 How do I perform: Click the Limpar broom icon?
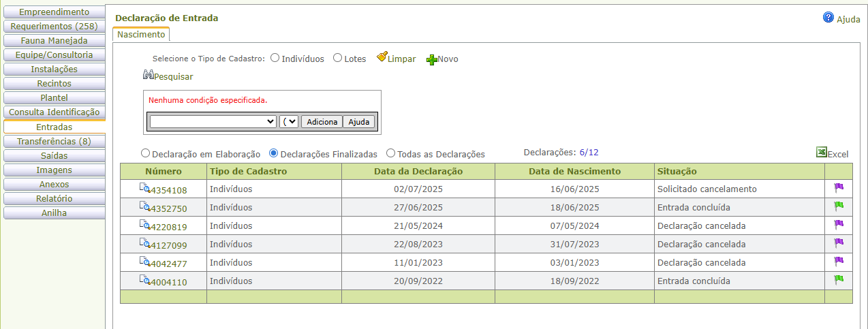pos(382,57)
